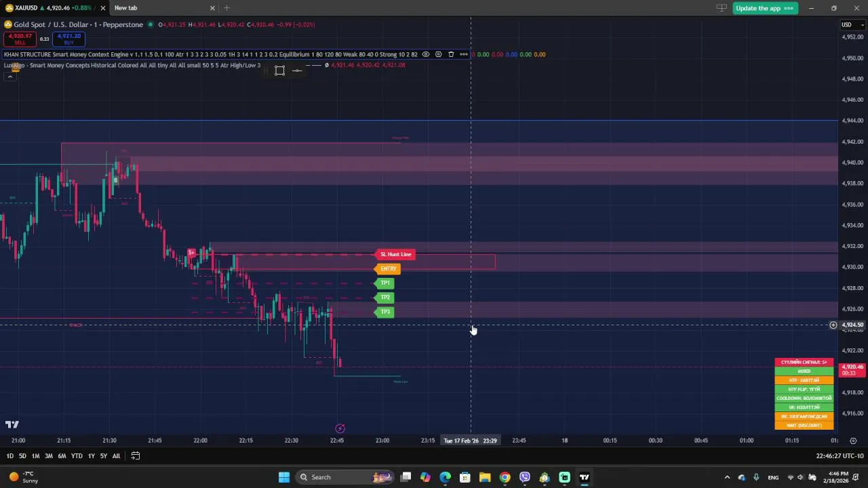
Task: Click the 4,920.46 current price label
Action: pos(852,369)
